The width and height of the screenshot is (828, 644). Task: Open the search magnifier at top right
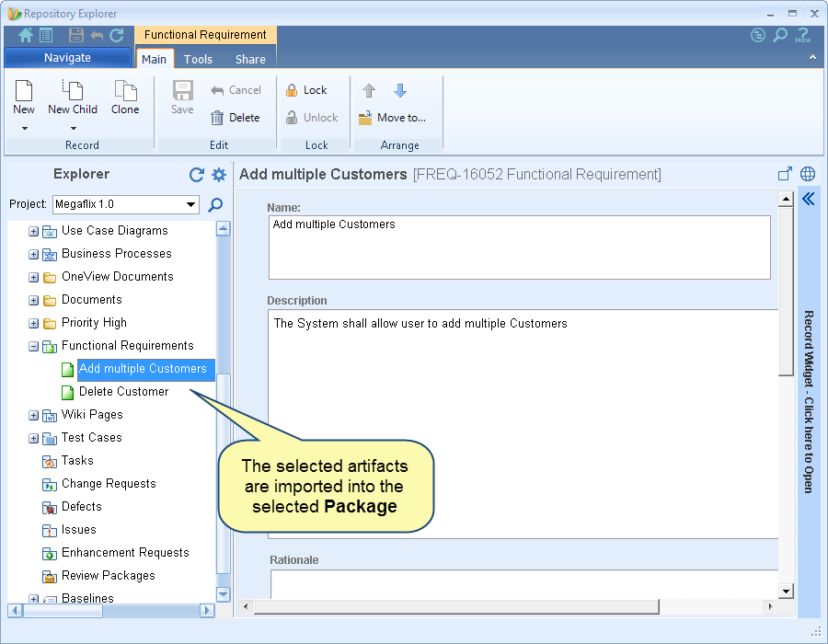pyautogui.click(x=780, y=35)
